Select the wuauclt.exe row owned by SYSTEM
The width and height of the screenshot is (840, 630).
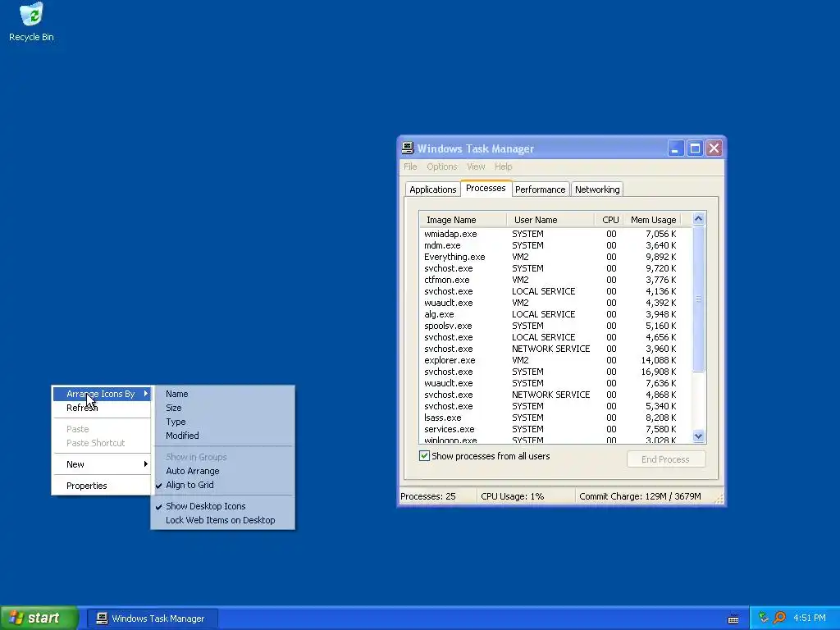(555, 383)
